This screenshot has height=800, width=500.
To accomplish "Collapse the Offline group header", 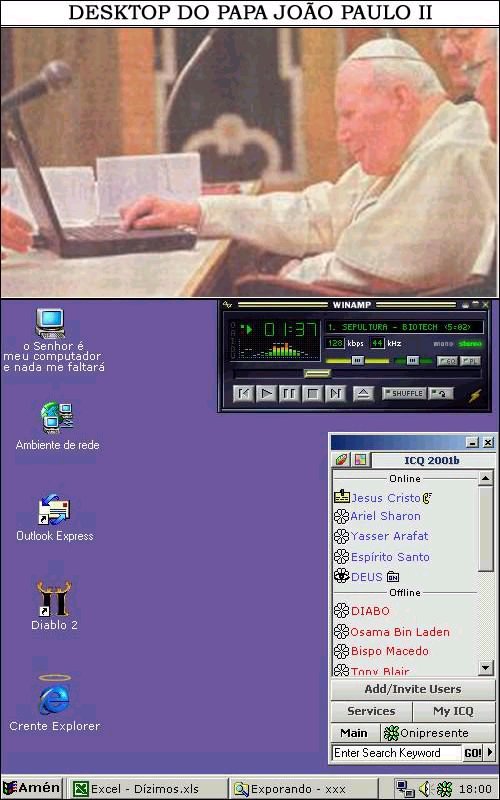I will tap(405, 592).
